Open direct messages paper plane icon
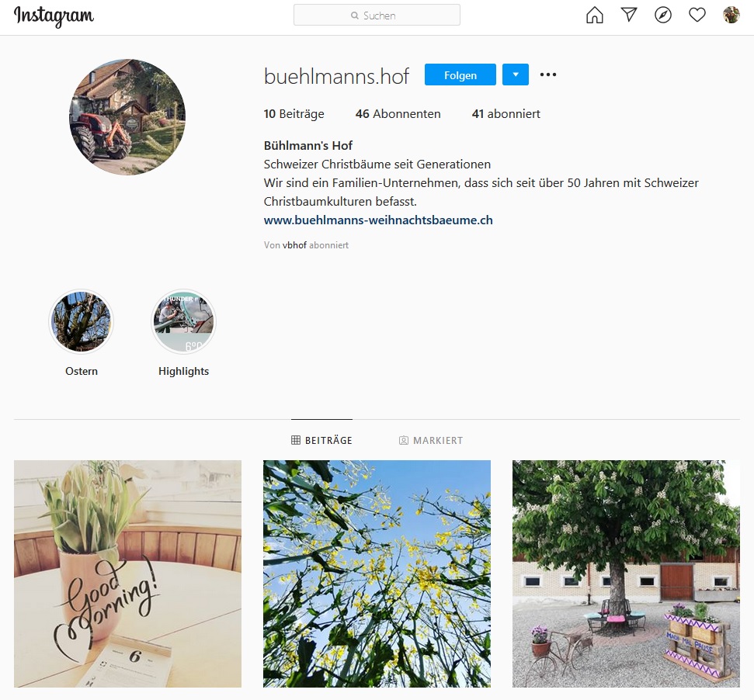Image resolution: width=754 pixels, height=700 pixels. (629, 15)
